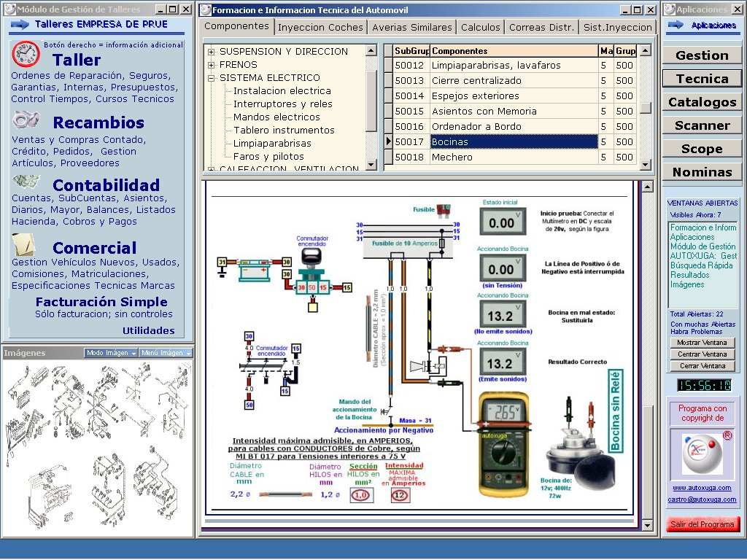The width and height of the screenshot is (747, 560).
Task: Select Mandos electricos in tree
Action: click(x=276, y=117)
